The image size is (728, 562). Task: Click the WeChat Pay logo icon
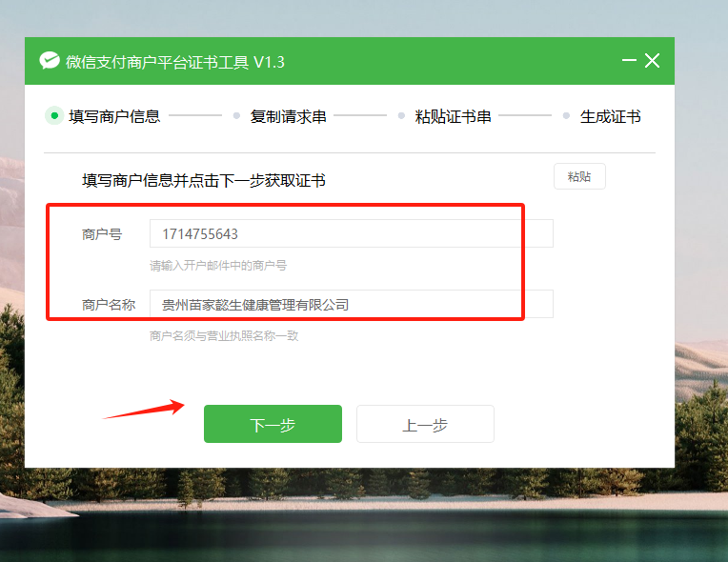coord(50,61)
